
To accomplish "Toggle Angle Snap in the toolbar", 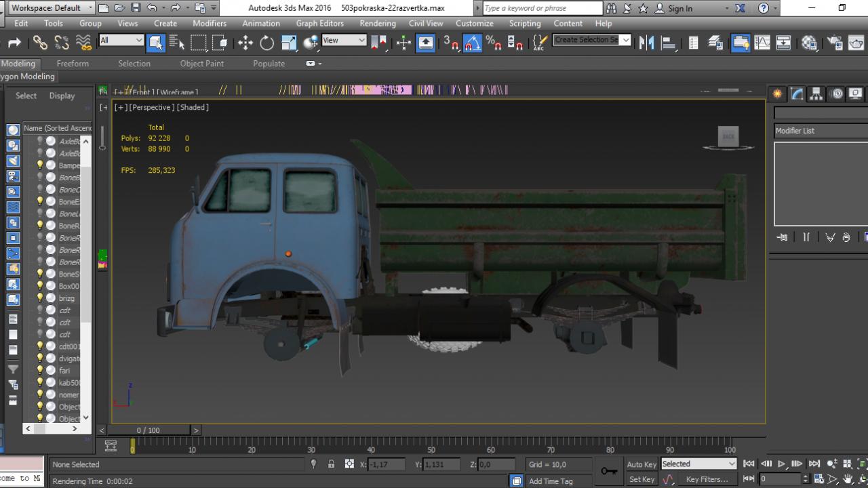I will [x=473, y=43].
